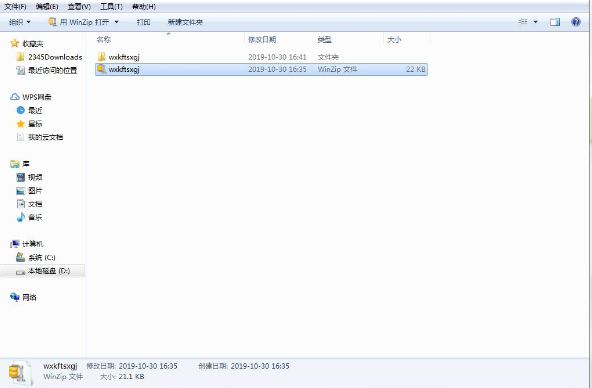Open the 图片 library
Image resolution: width=592 pixels, height=388 pixels.
point(35,191)
